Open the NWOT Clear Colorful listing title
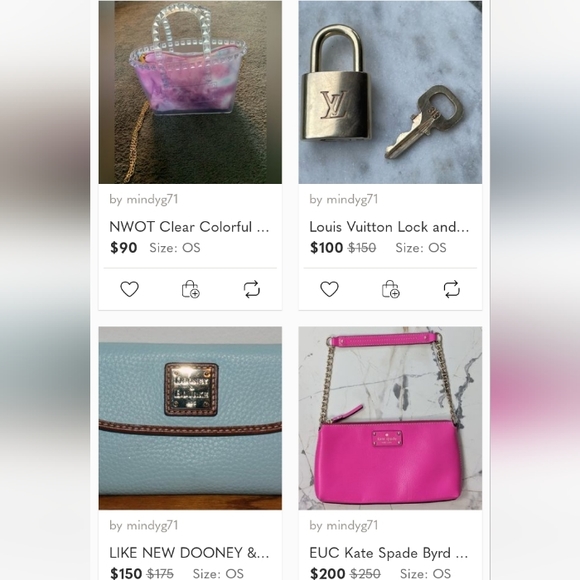The height and width of the screenshot is (580, 580). [189, 227]
